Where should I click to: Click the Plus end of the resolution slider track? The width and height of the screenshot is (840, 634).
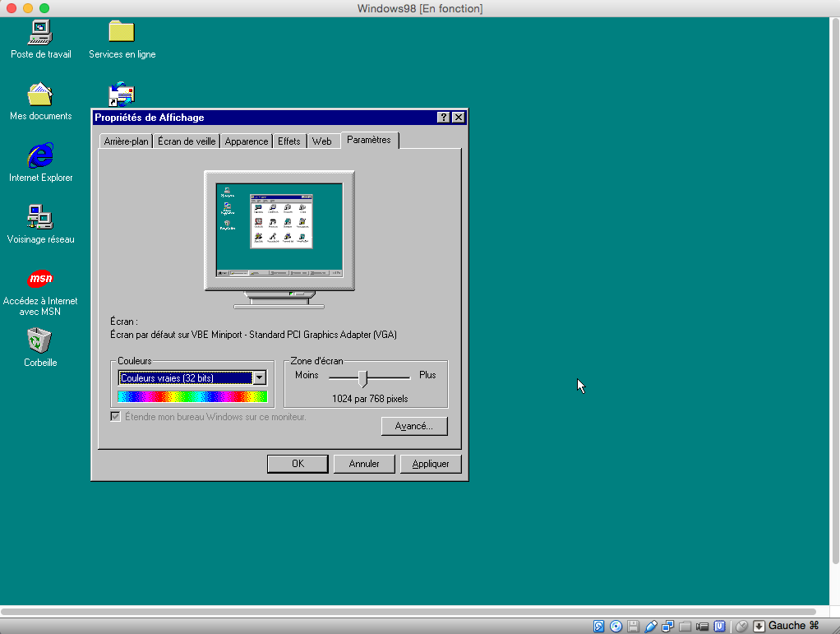pyautogui.click(x=407, y=377)
